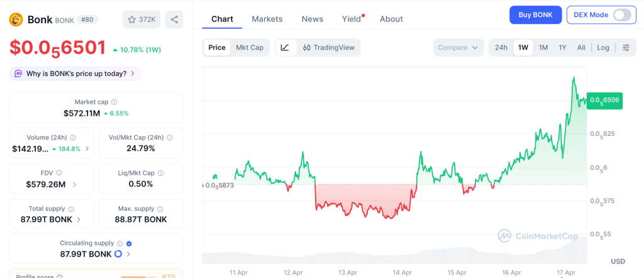Toggle DEX Mode switch

(x=621, y=15)
